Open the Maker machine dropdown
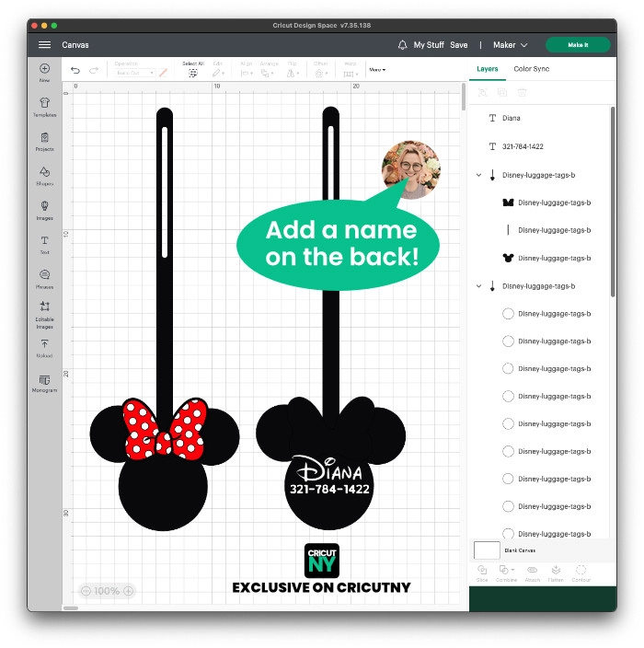644x648 pixels. [511, 45]
